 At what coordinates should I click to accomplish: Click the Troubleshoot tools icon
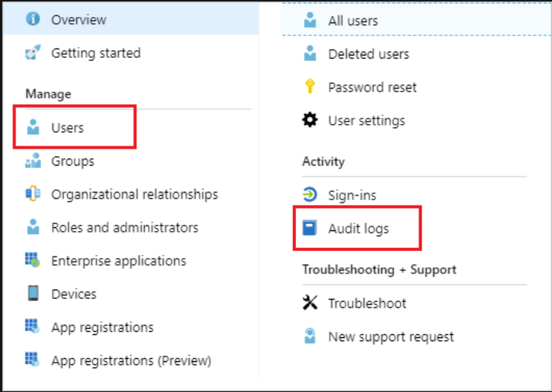310,303
